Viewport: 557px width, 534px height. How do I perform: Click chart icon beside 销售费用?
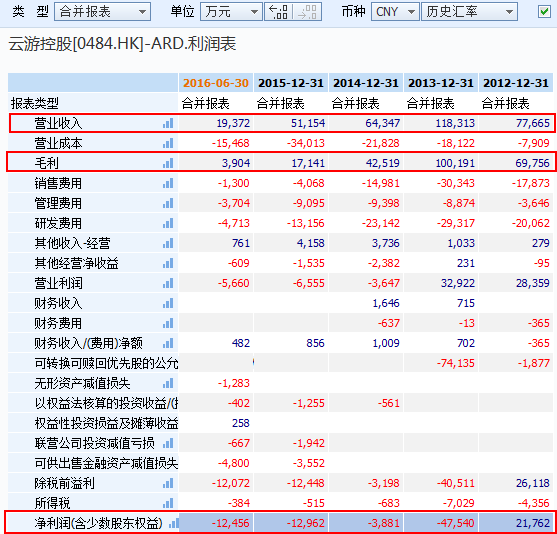click(x=168, y=183)
